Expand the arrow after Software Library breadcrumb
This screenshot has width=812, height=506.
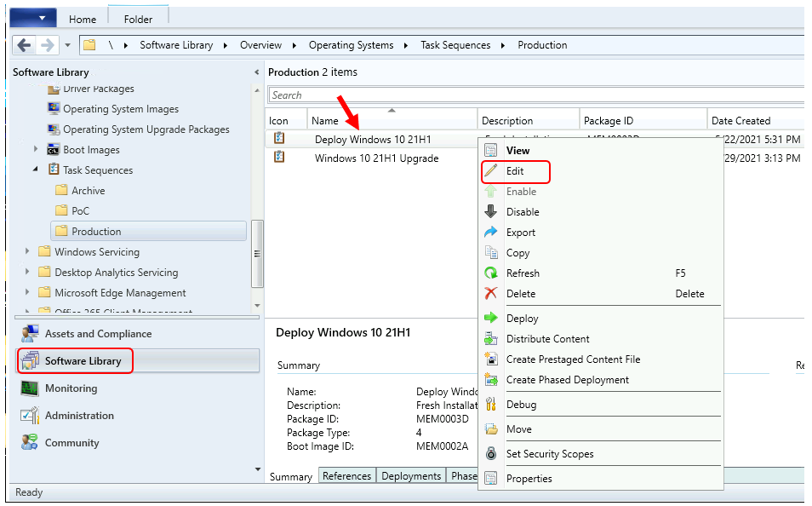coord(226,46)
